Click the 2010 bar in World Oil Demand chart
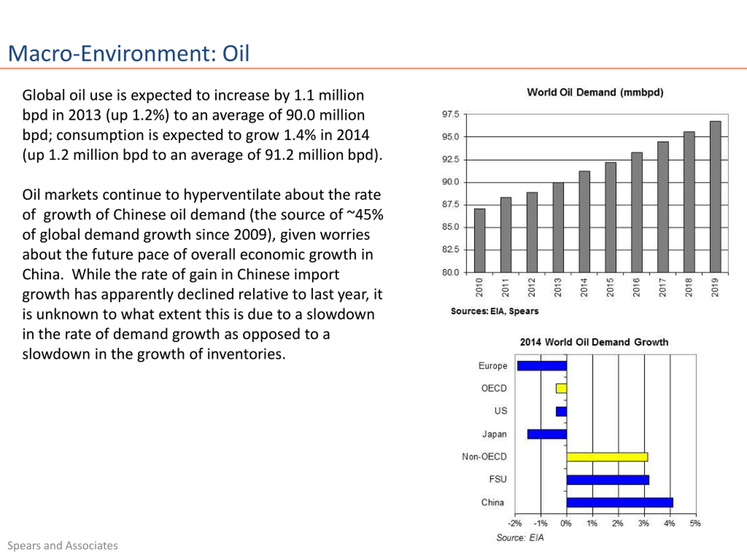This screenshot has width=747, height=560. click(479, 240)
